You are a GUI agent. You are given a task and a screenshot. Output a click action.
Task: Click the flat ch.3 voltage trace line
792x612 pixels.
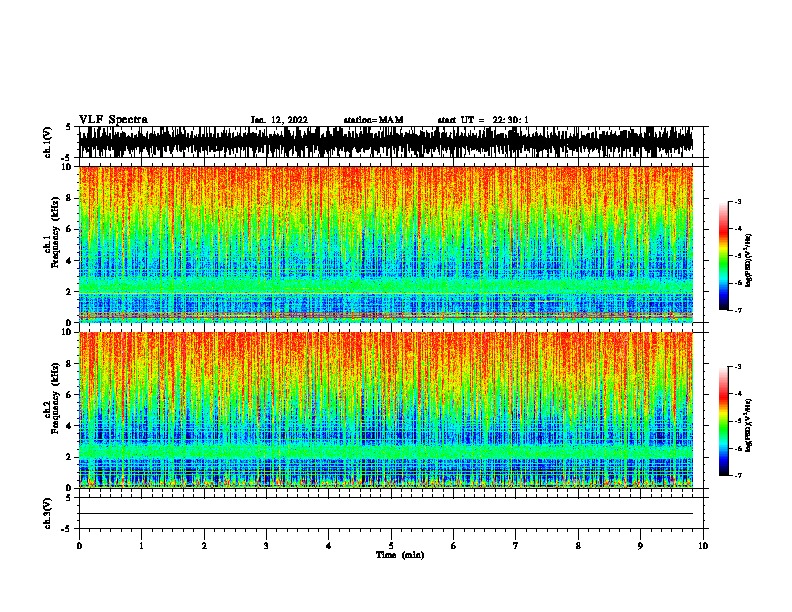click(x=386, y=514)
